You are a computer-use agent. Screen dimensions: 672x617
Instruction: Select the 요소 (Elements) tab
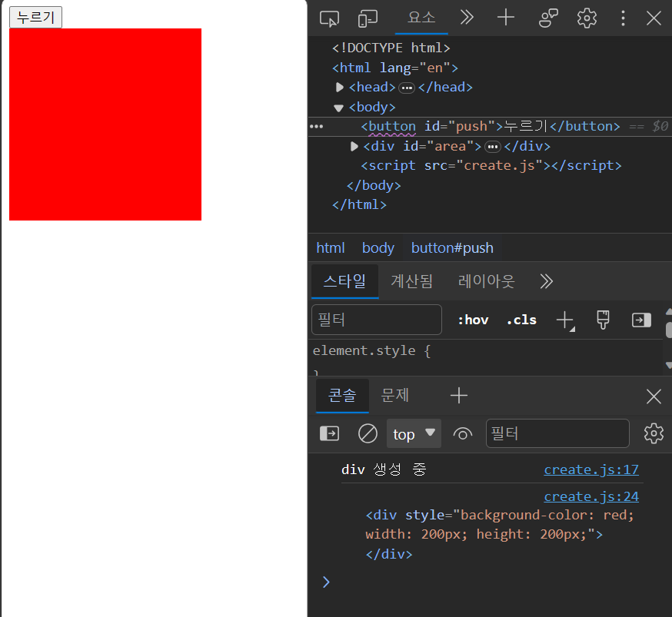pos(421,18)
